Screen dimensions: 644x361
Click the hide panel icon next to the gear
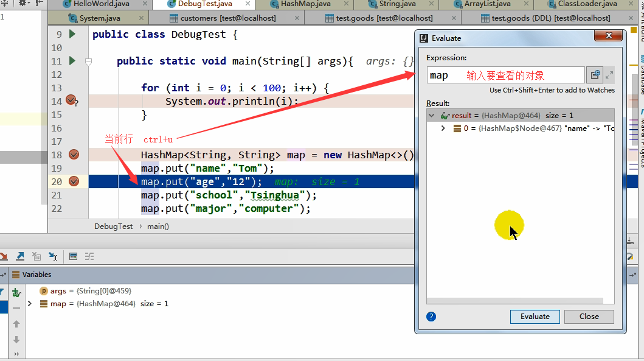(x=39, y=3)
